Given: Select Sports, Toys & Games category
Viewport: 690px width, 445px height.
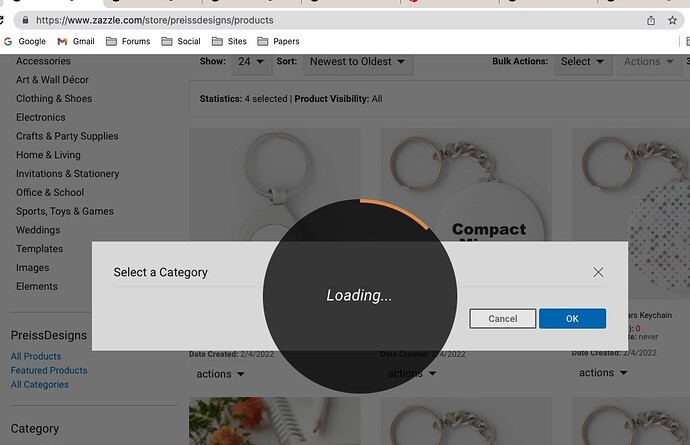Looking at the screenshot, I should [x=65, y=211].
